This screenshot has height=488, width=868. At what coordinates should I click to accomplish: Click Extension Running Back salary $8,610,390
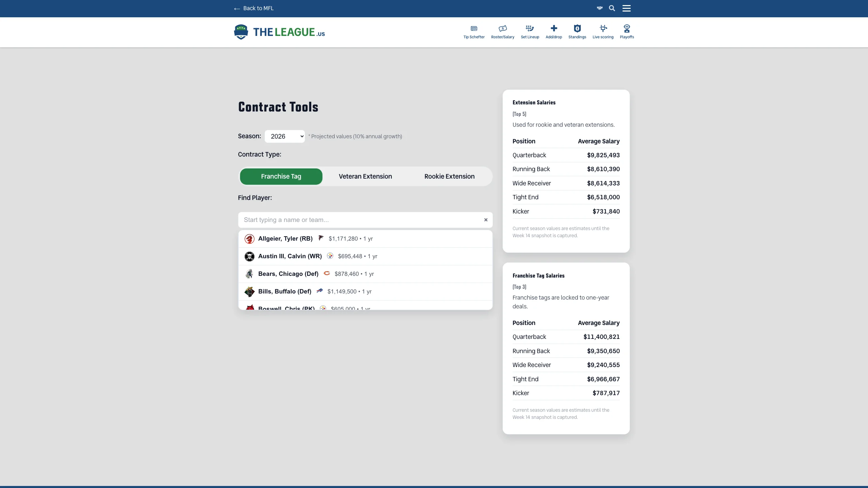click(603, 169)
